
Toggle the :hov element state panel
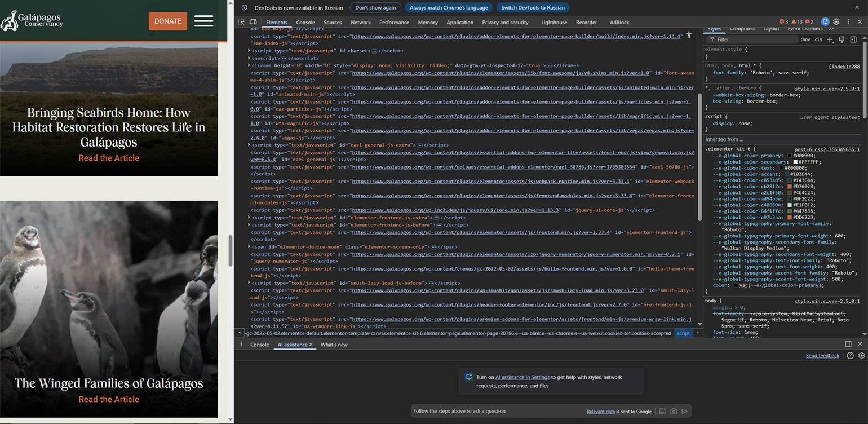[x=805, y=39]
